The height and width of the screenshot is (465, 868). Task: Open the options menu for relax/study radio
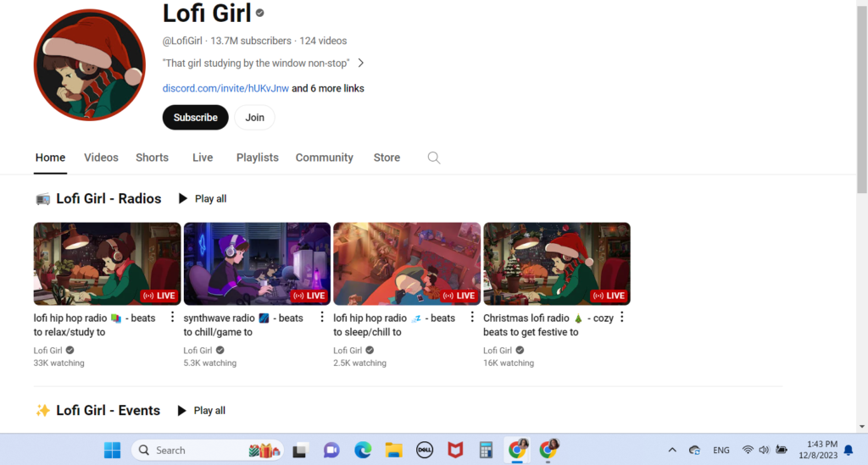click(x=172, y=317)
